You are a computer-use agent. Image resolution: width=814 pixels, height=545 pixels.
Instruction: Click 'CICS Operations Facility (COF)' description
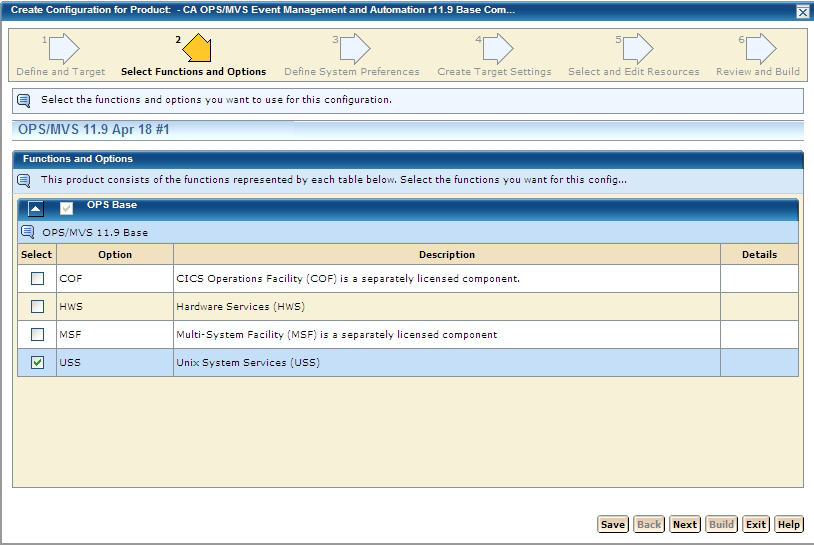pyautogui.click(x=348, y=279)
